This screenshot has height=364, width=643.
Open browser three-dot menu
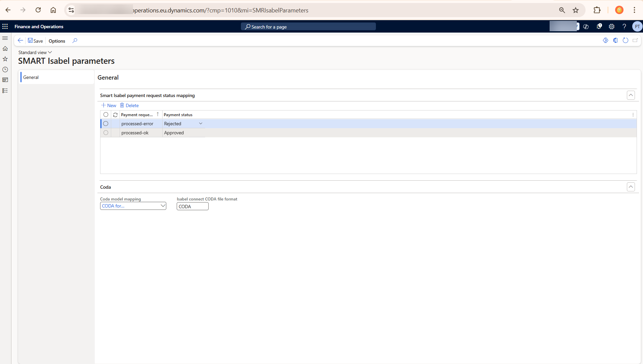click(634, 10)
